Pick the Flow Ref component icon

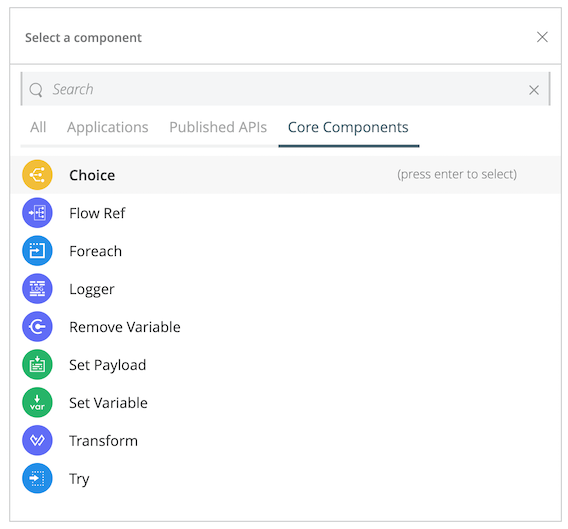tap(37, 213)
